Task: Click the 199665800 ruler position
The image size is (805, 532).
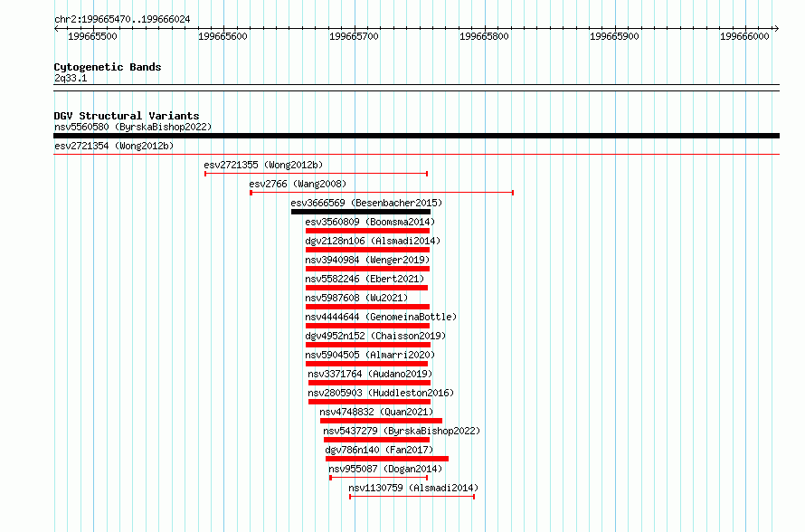Action: [x=484, y=36]
